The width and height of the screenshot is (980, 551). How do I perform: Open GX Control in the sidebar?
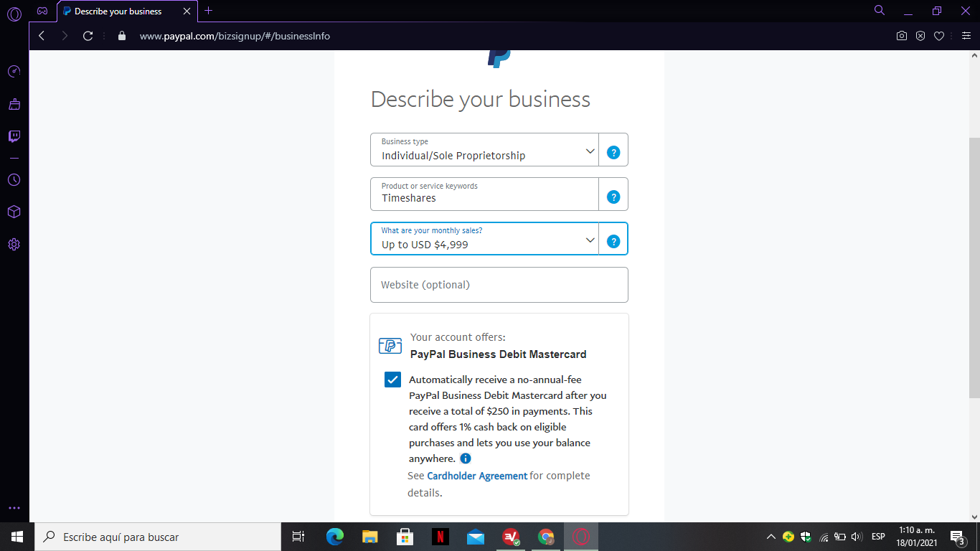14,72
